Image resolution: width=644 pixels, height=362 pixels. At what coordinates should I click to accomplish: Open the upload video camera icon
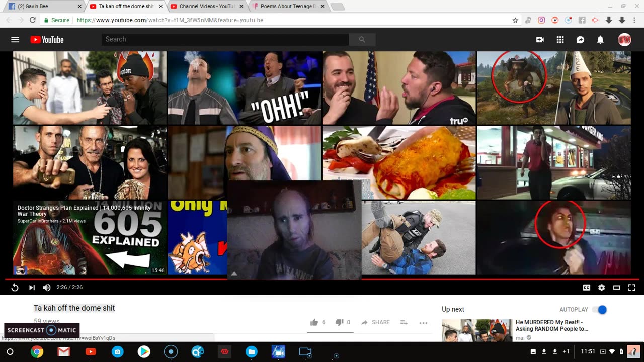click(x=540, y=40)
